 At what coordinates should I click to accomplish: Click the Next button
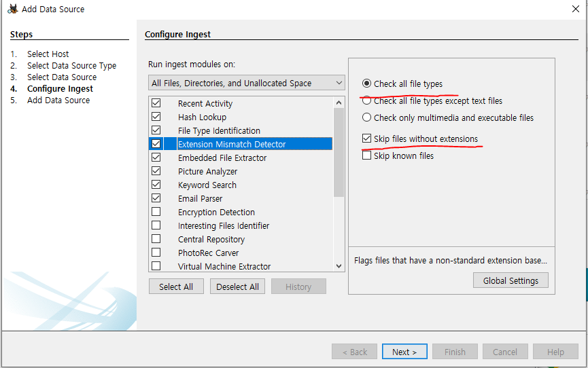coord(404,352)
